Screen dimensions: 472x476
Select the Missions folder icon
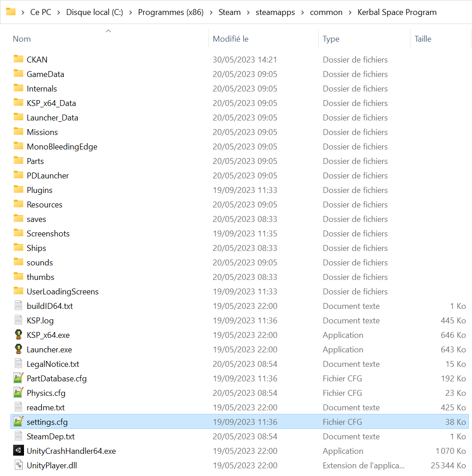point(18,131)
